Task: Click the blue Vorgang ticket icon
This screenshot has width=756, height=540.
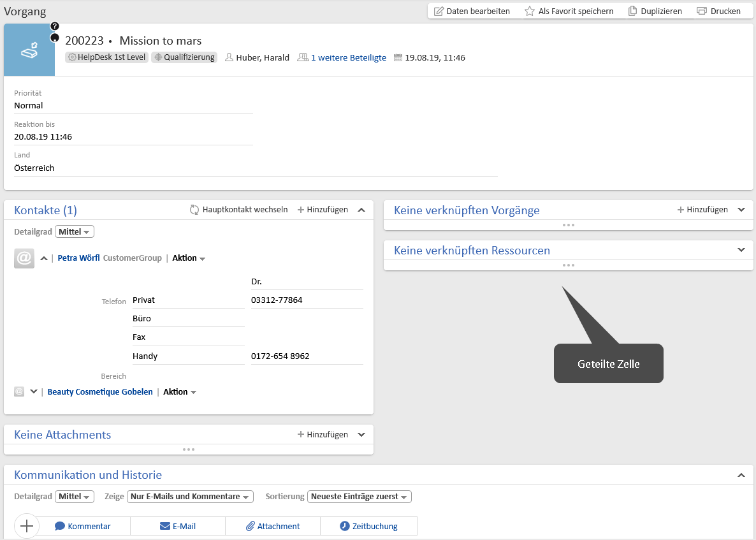Action: (29, 50)
